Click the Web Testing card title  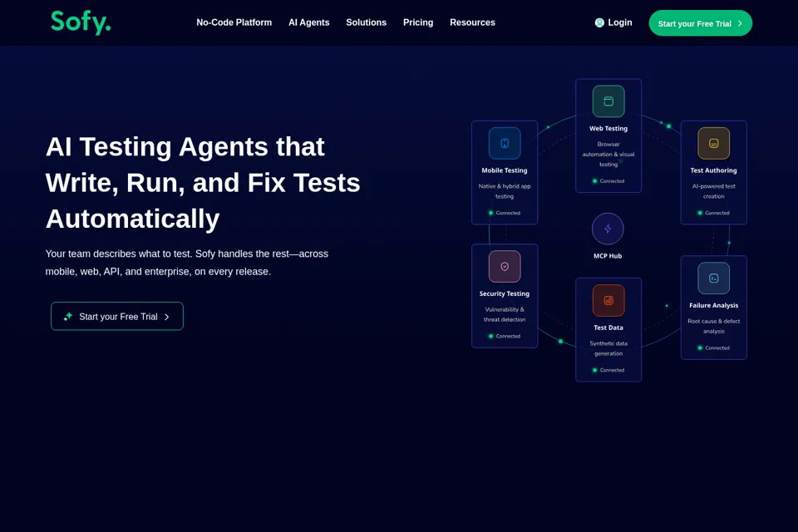[x=608, y=128]
